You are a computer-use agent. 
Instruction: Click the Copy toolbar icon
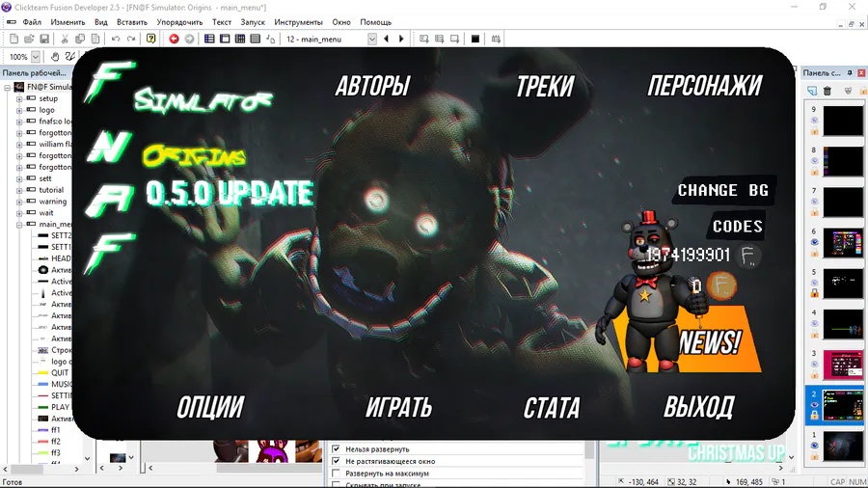point(80,39)
